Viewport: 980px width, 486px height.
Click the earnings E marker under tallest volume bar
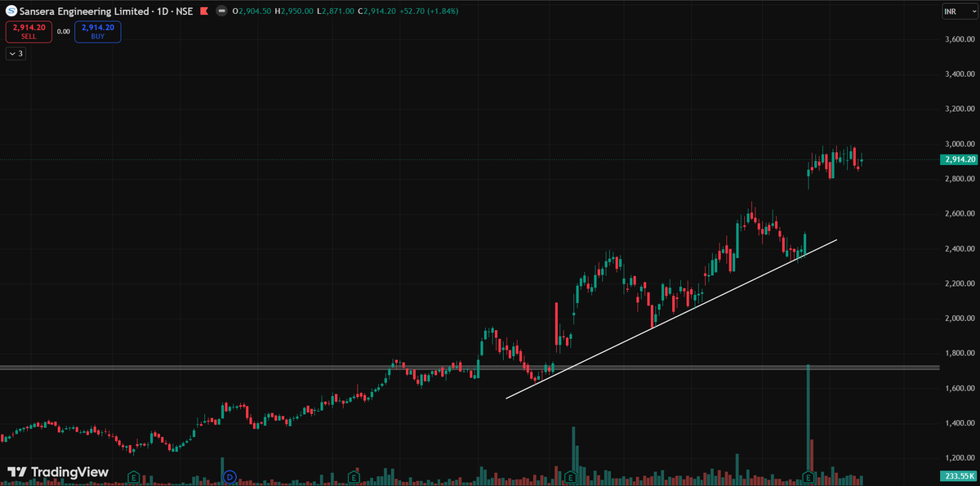click(x=808, y=476)
